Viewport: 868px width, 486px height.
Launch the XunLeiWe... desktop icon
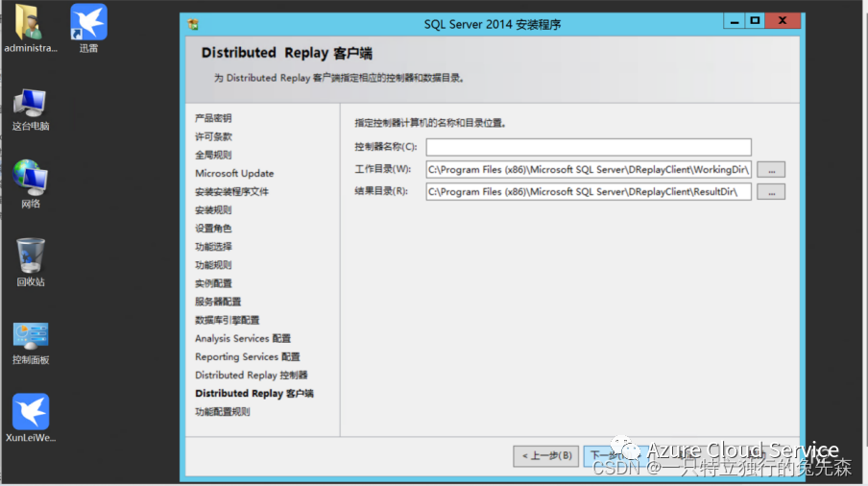31,418
